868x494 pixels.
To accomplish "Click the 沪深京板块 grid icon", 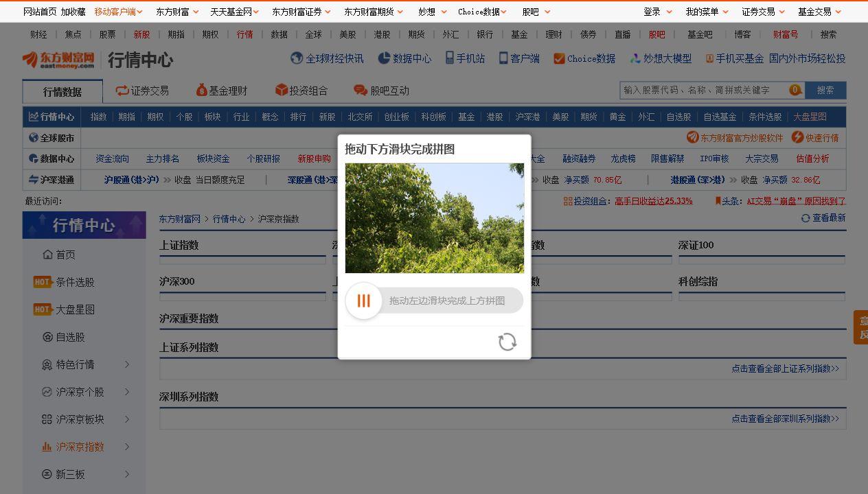I will pos(47,419).
